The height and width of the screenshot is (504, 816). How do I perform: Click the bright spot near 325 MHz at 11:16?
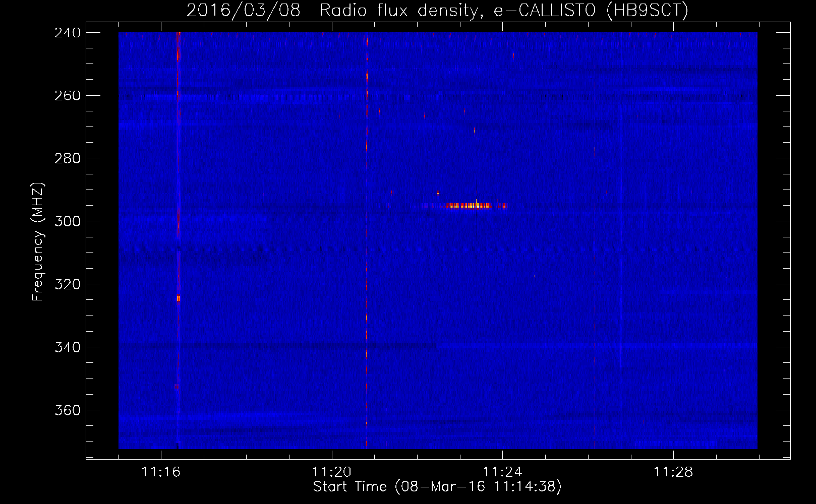tap(178, 298)
